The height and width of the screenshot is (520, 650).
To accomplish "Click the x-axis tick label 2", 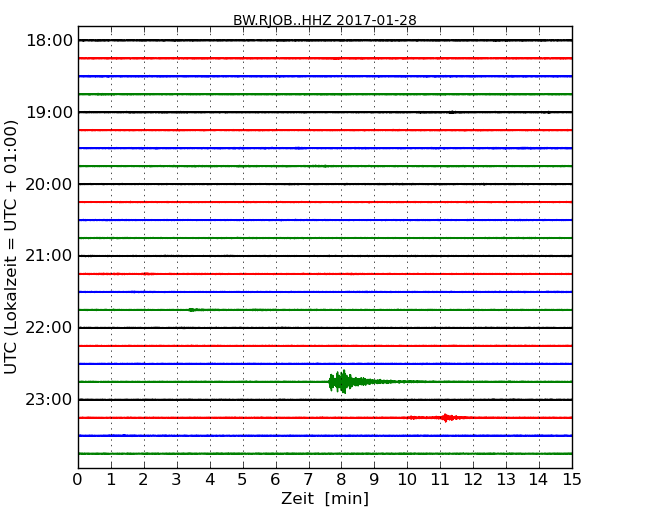I will [x=144, y=480].
